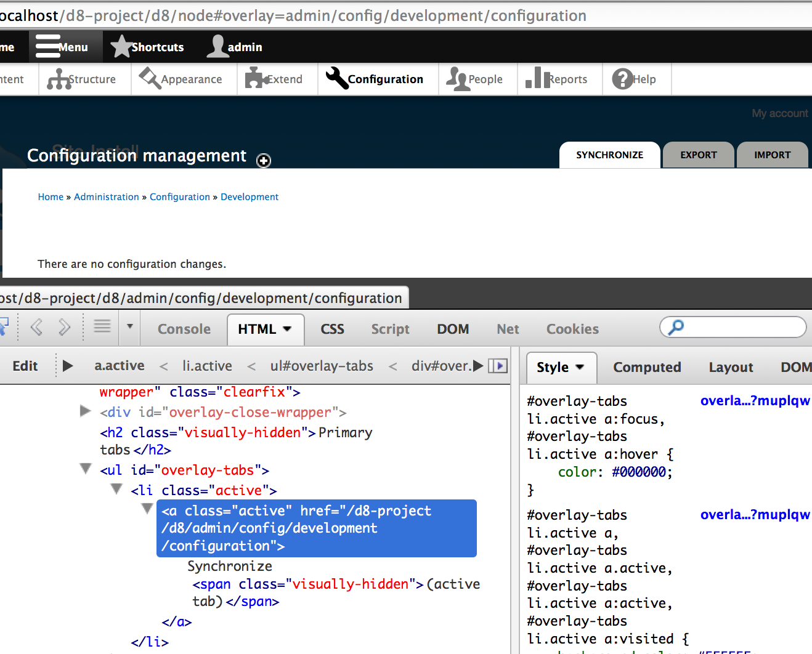This screenshot has width=812, height=654.
Task: Collapse the a class active node
Action: click(147, 508)
